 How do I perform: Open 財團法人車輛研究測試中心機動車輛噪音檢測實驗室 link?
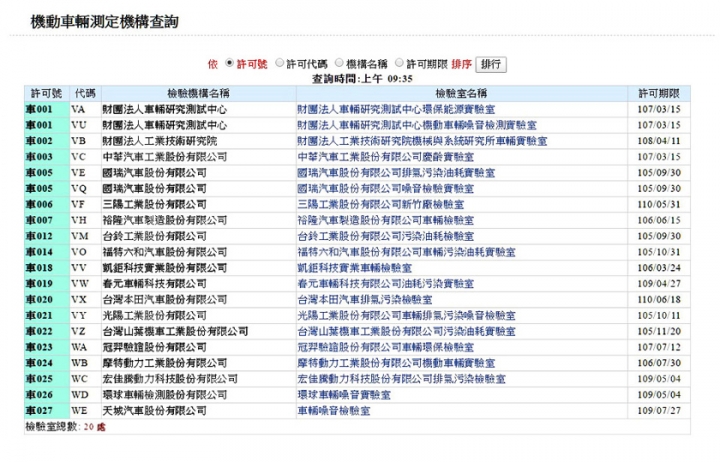[x=416, y=125]
